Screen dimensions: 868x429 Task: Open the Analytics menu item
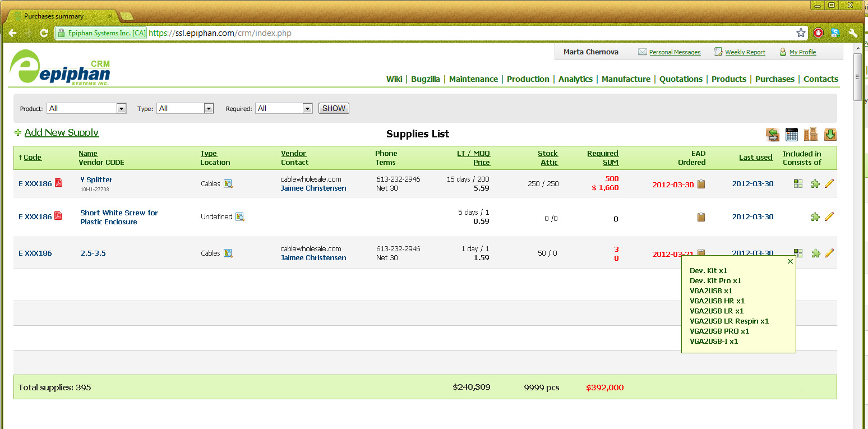tap(575, 79)
